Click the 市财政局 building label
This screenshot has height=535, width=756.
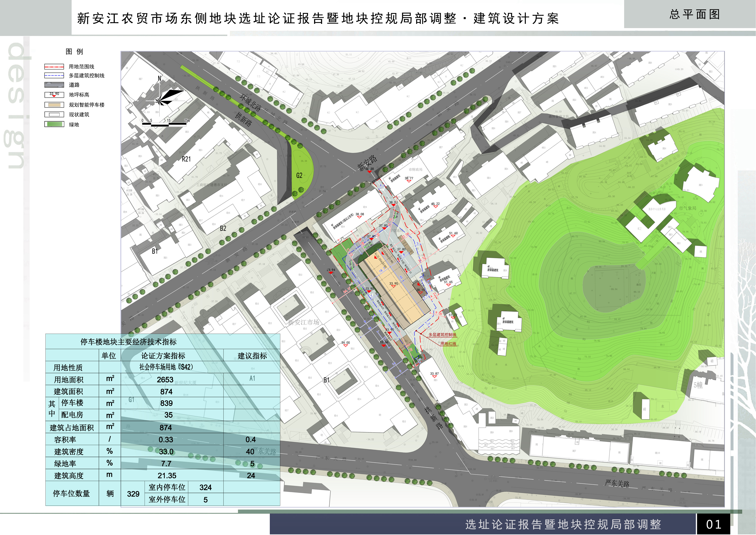[x=416, y=169]
